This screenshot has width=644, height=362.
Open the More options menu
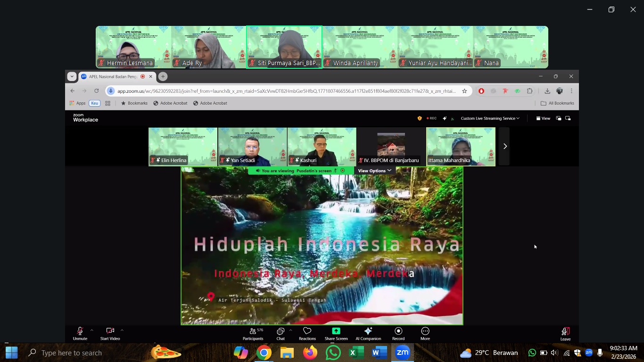(425, 333)
